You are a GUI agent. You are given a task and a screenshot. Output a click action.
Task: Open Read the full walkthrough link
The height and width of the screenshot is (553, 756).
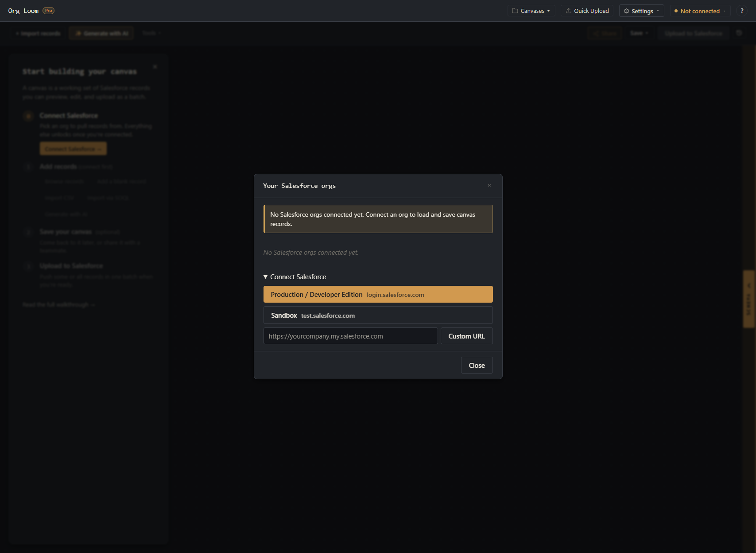click(59, 305)
